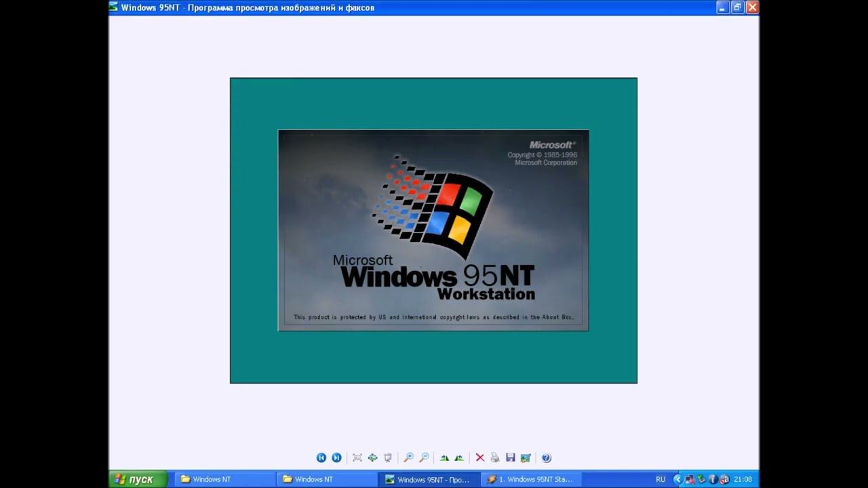
Task: Save a copy with floppy icon
Action: [x=511, y=458]
